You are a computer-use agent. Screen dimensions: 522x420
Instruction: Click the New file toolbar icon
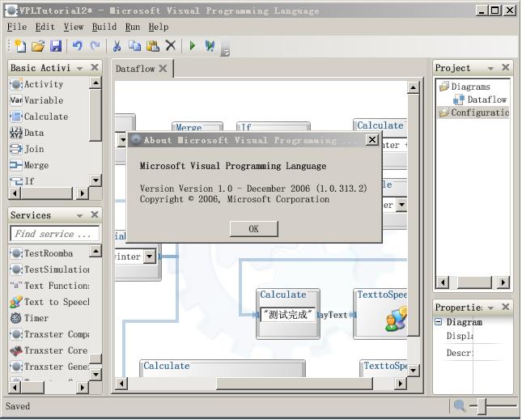point(20,46)
